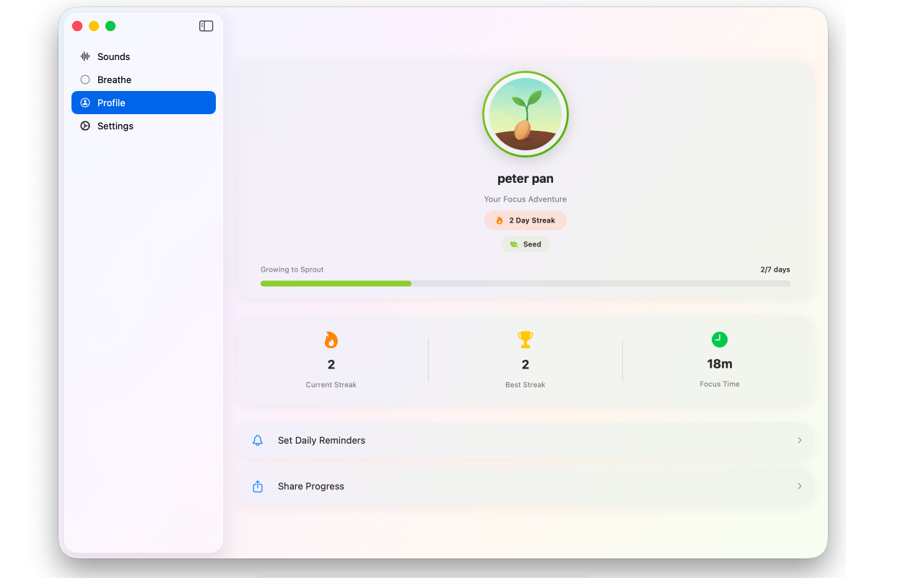Click the "Current Streak" label
The image size is (924, 578).
pyautogui.click(x=331, y=385)
